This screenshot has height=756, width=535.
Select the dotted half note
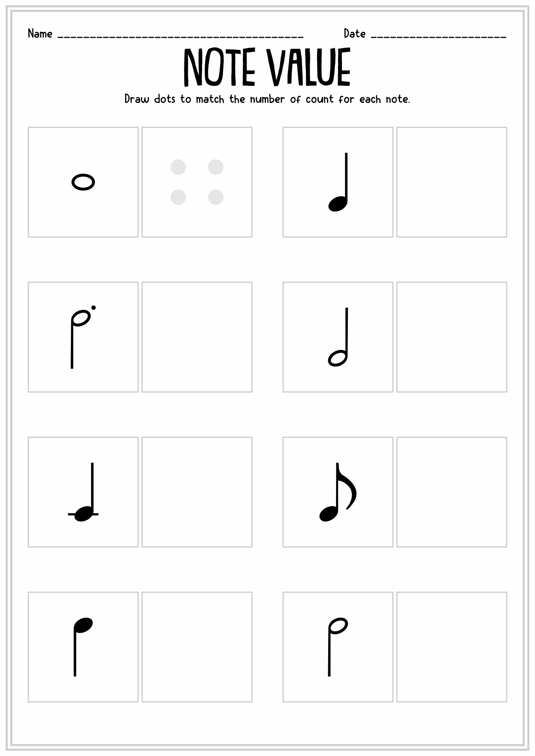(81, 338)
